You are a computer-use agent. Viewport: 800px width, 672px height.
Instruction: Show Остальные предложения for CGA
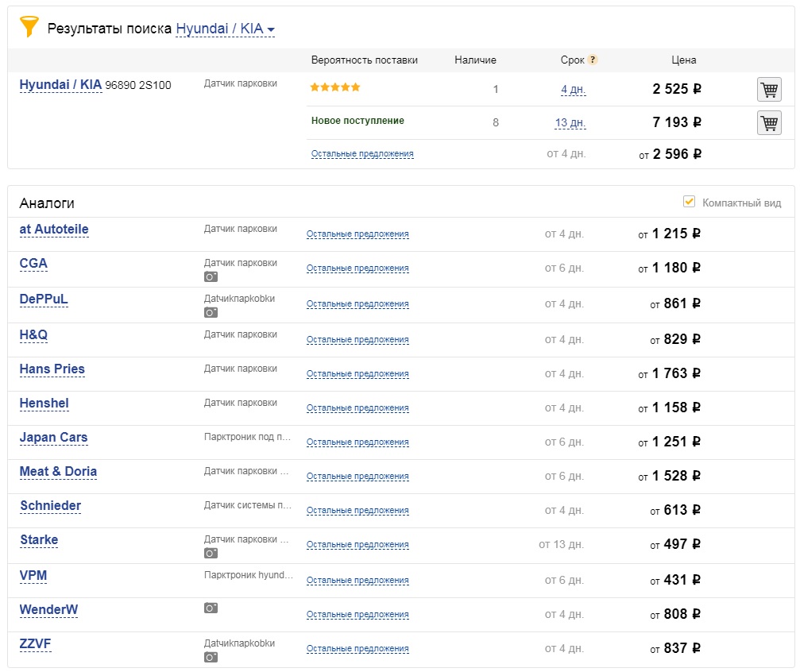357,268
